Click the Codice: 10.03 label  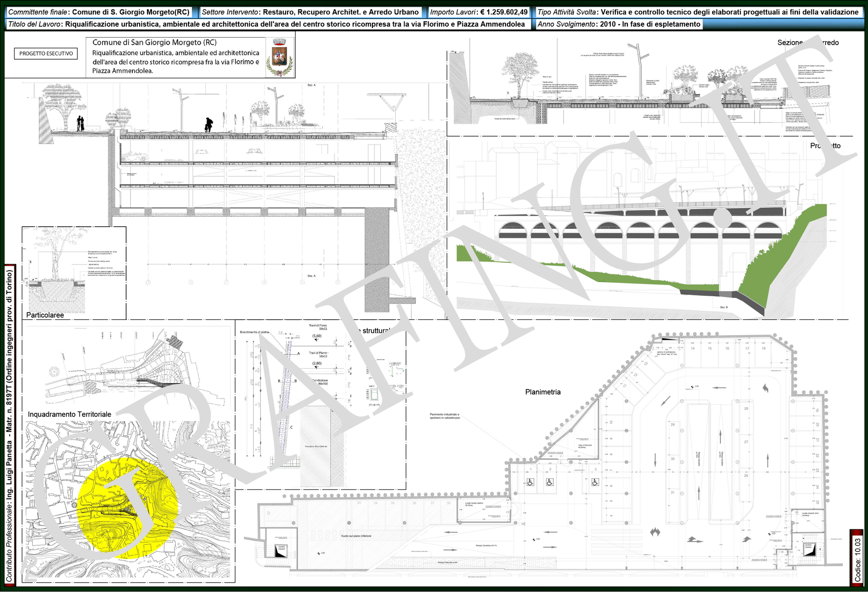point(858,560)
